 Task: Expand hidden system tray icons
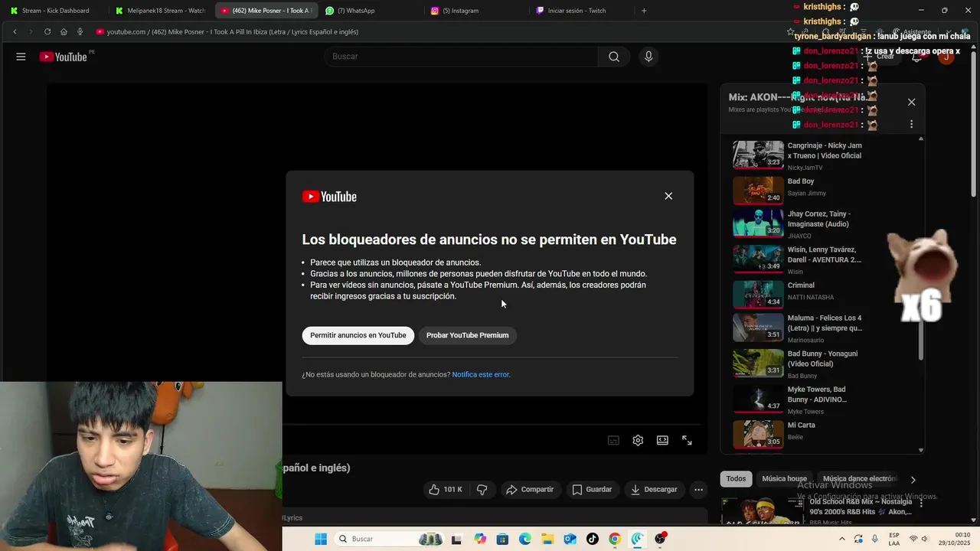pyautogui.click(x=841, y=539)
